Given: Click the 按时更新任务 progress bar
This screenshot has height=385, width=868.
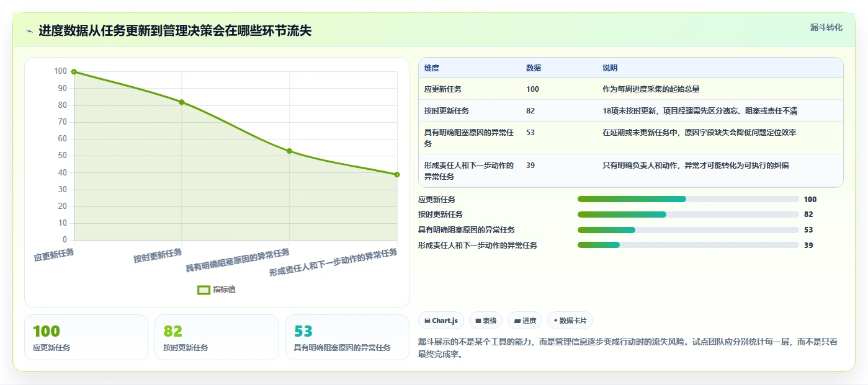Looking at the screenshot, I should click(x=688, y=215).
